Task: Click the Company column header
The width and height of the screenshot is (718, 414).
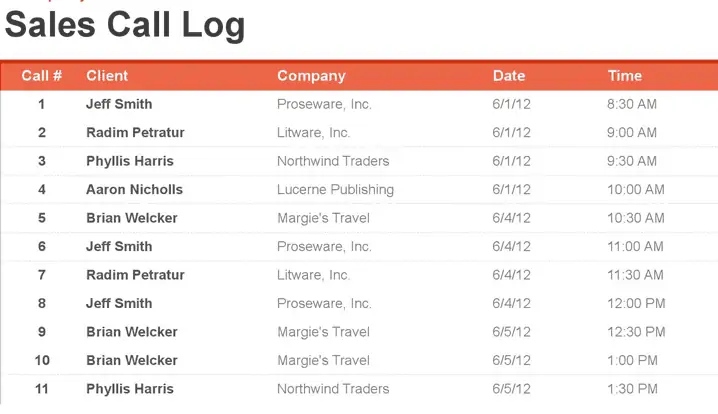Action: [311, 76]
